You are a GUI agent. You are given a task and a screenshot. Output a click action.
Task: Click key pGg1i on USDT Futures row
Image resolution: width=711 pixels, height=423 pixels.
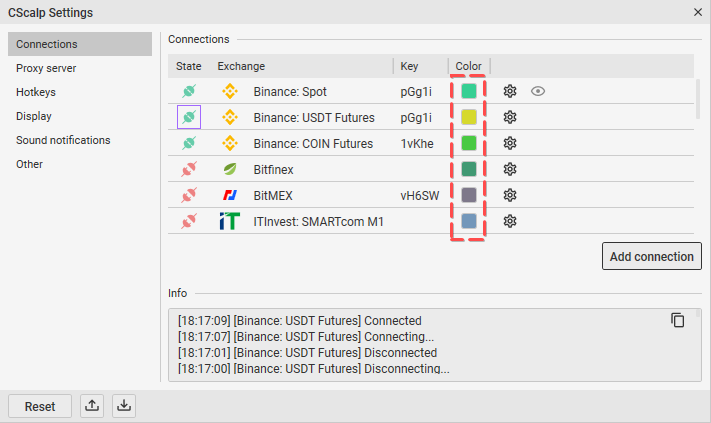416,118
